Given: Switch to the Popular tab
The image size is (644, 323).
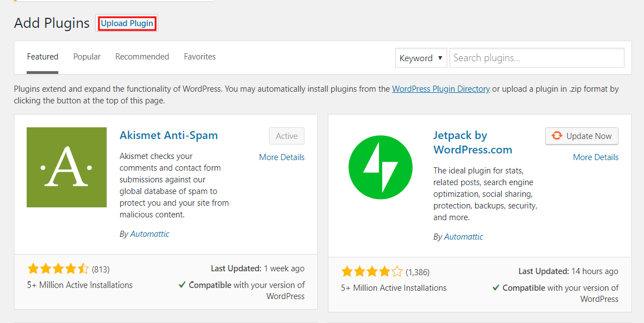Looking at the screenshot, I should 87,57.
